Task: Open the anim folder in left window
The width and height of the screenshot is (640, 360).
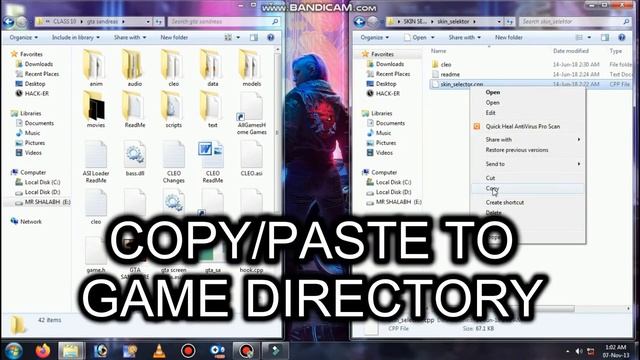Action: (96, 68)
